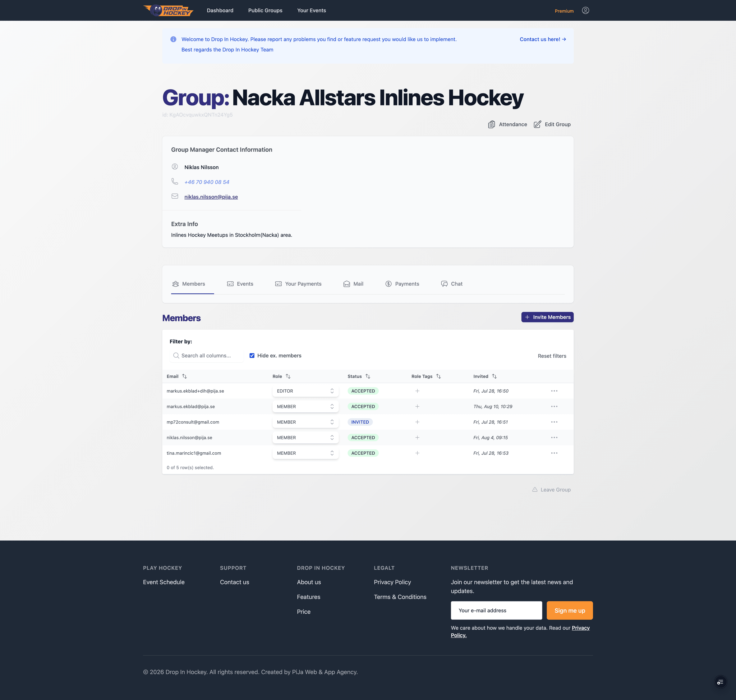
Task: Click the Drop In Hockey logo
Action: 168,11
